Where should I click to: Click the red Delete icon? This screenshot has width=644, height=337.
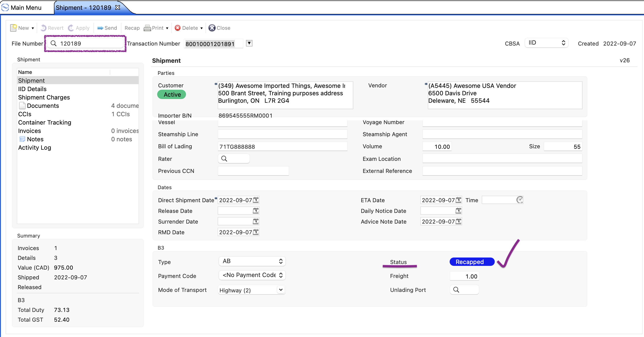pos(177,28)
